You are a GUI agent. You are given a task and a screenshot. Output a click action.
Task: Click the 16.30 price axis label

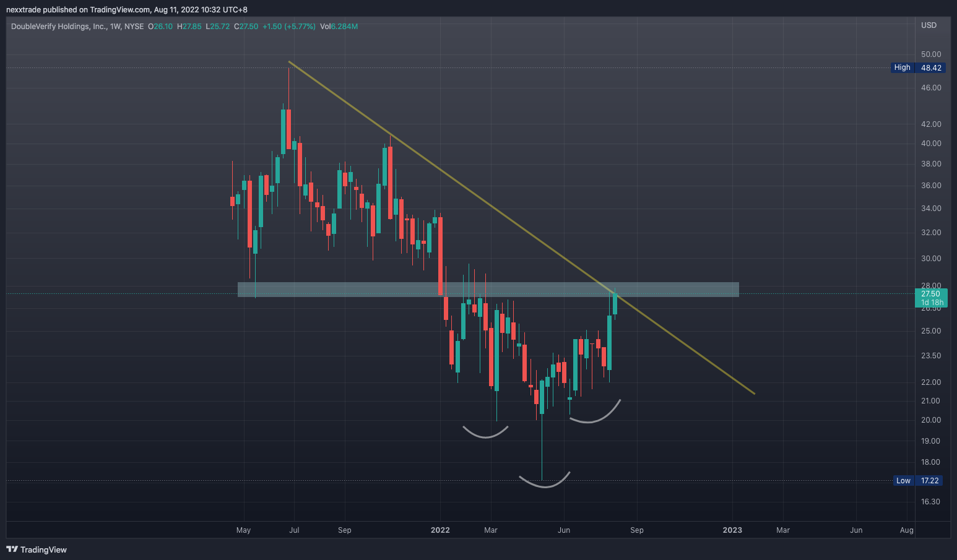[930, 502]
